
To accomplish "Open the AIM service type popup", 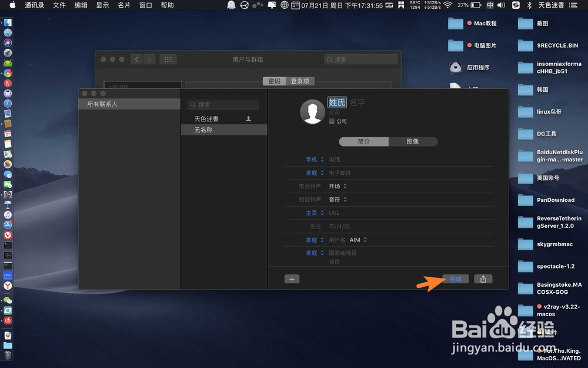I will pos(358,240).
